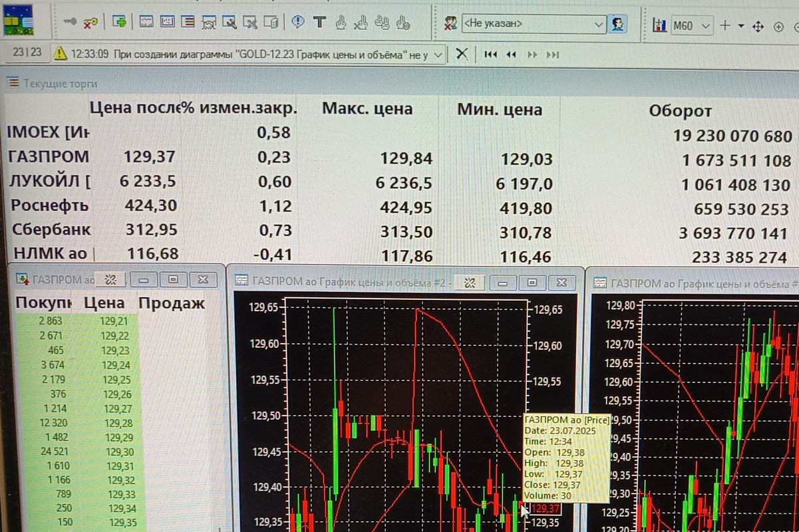Click the 23|23 message counter button

(x=27, y=53)
